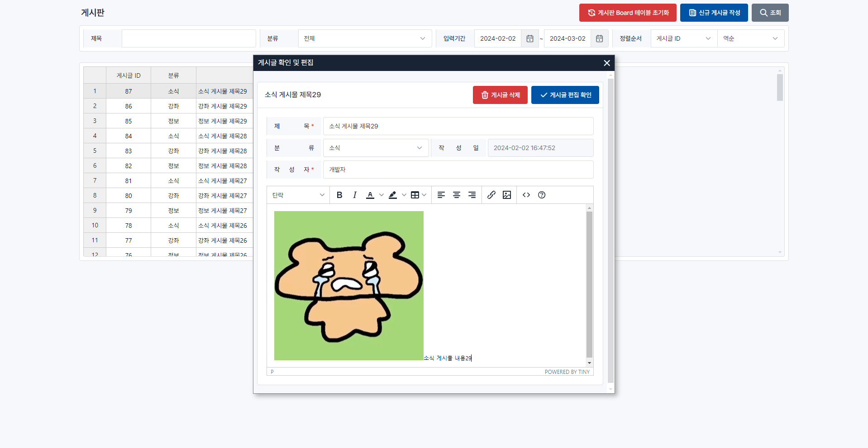Open the 분류 전체 filter dropdown
Image resolution: width=868 pixels, height=448 pixels.
point(365,38)
